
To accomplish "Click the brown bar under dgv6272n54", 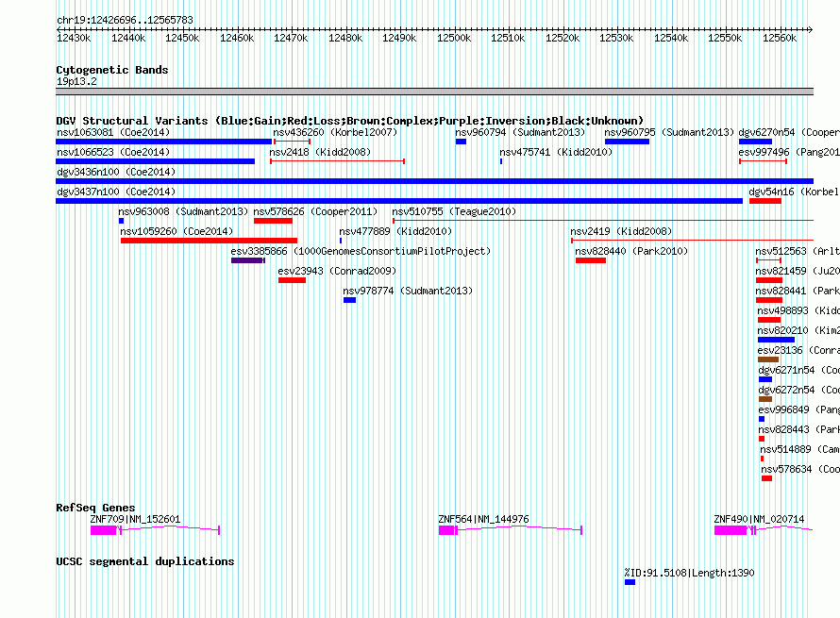I will point(765,399).
